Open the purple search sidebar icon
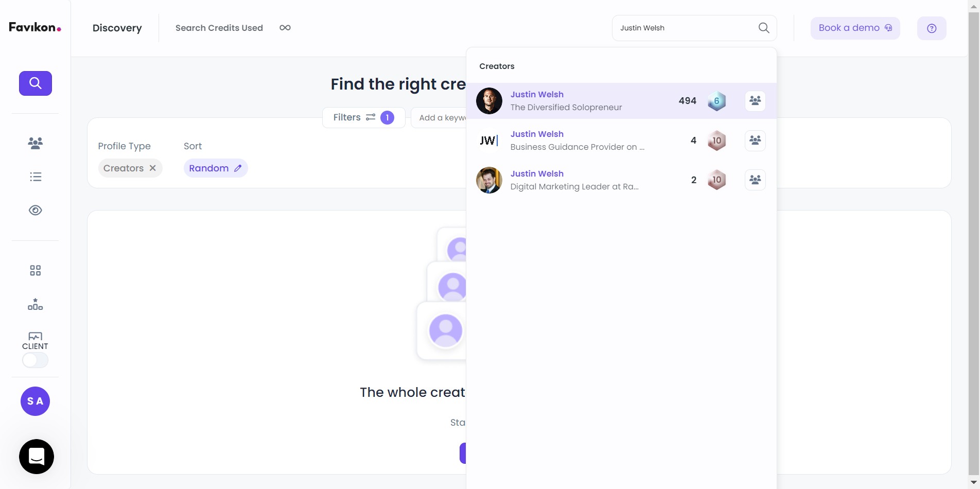The image size is (980, 489). coord(36,83)
